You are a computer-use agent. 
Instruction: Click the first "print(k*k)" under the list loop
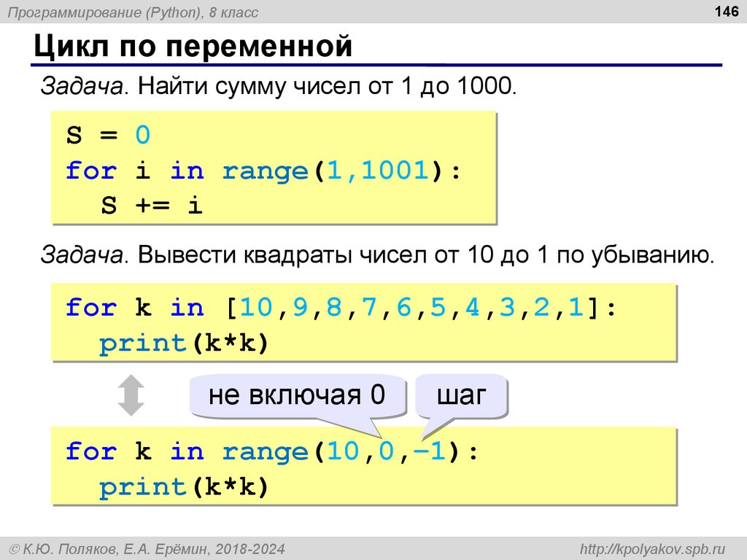184,343
